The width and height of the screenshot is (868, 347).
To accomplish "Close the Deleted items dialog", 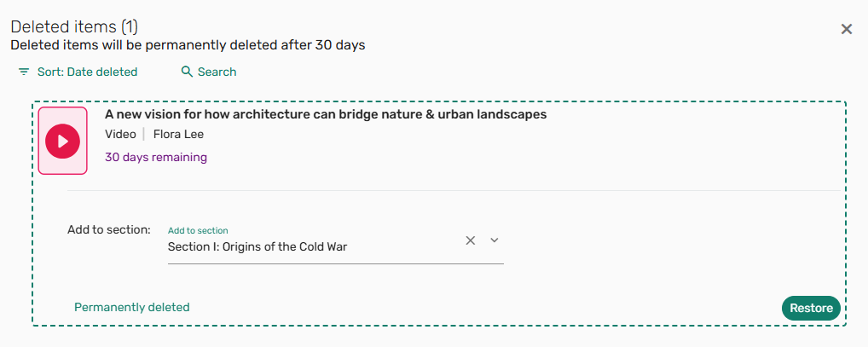I will [x=847, y=29].
